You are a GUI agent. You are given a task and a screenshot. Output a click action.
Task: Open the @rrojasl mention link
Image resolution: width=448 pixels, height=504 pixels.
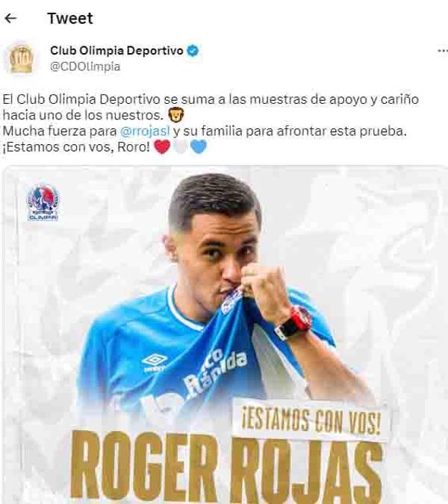click(145, 131)
